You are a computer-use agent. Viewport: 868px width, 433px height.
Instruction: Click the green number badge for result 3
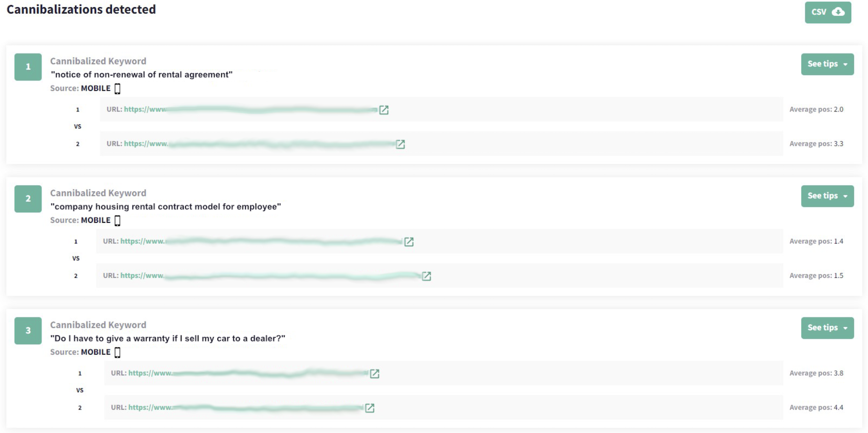click(27, 331)
